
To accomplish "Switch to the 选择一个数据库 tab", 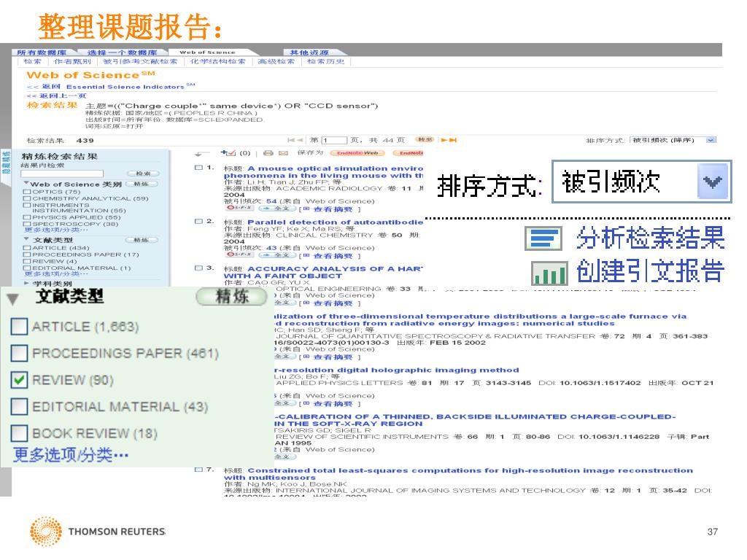I will point(122,52).
